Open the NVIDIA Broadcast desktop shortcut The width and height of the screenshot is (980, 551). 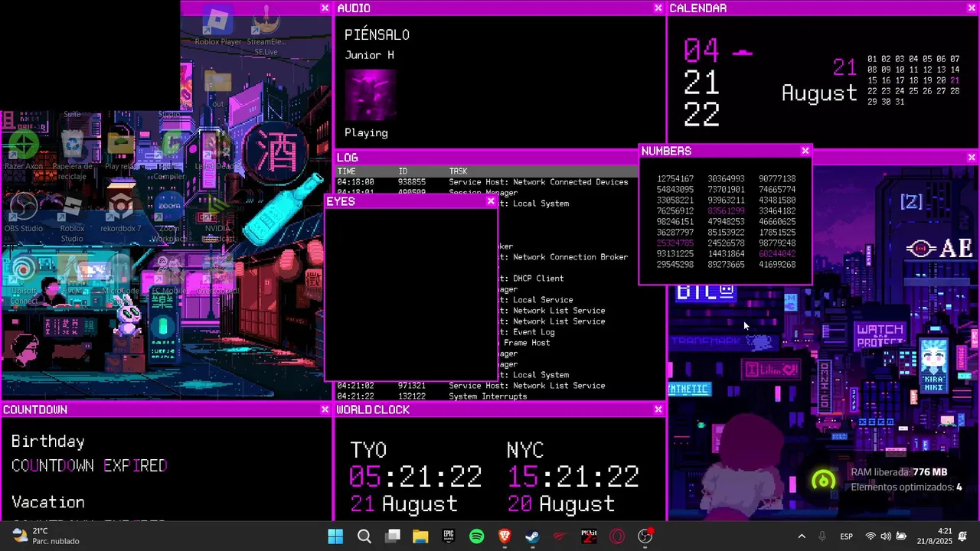(x=217, y=217)
